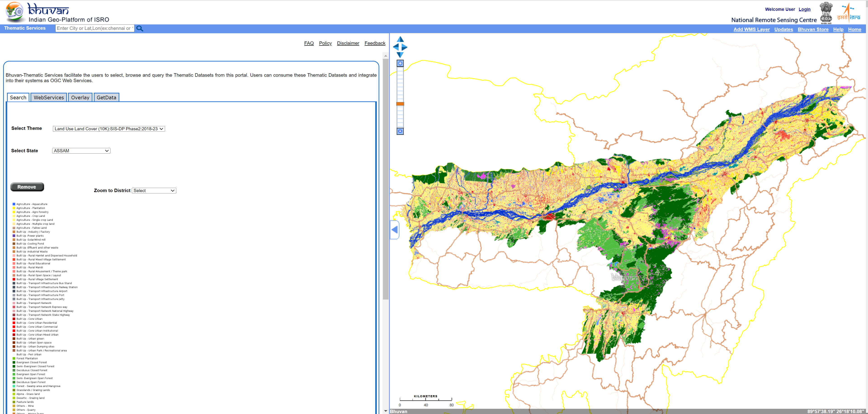
Task: Collapse the side panel with the left arrow
Action: point(395,230)
